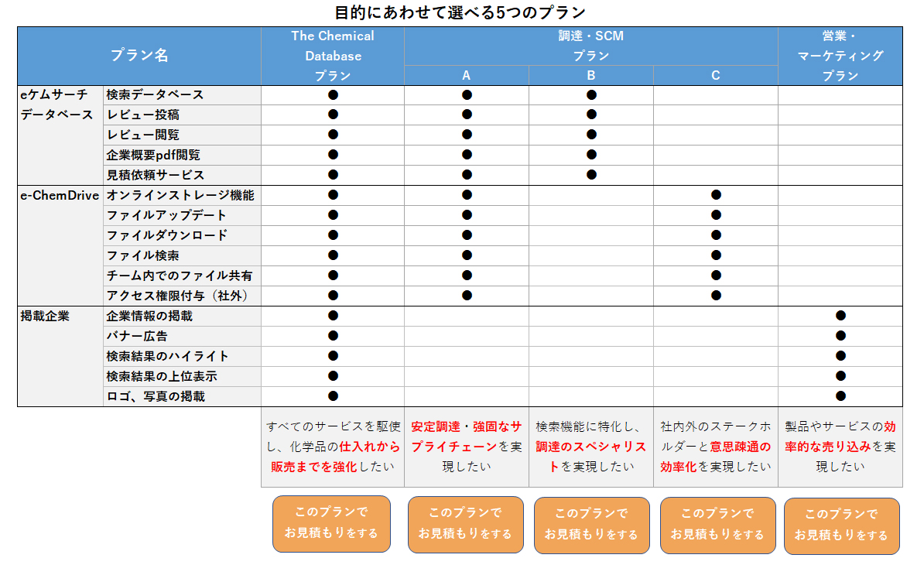Request a quote for 調達・SCM plan B
Viewport: 924px width, 565px height.
coord(592,525)
